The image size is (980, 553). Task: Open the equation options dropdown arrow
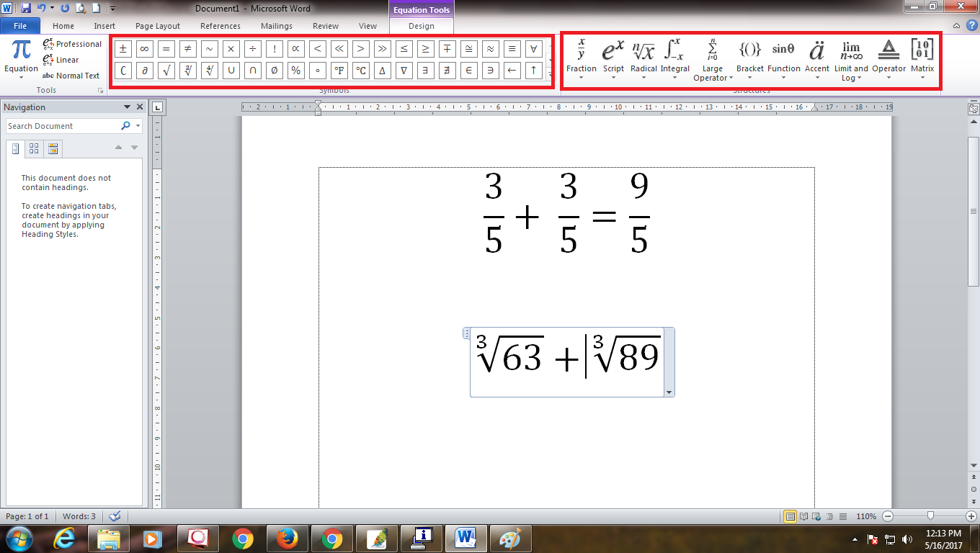[669, 391]
